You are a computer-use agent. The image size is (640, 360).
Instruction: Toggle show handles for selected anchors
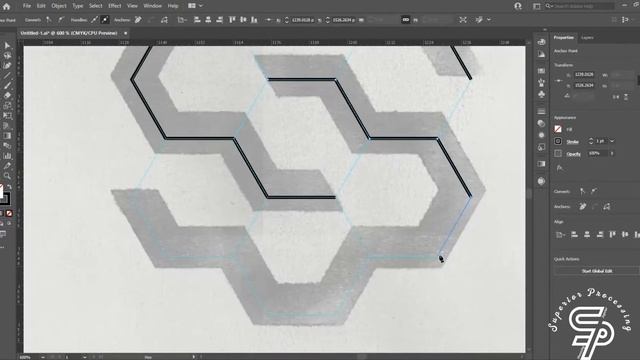[x=94, y=20]
